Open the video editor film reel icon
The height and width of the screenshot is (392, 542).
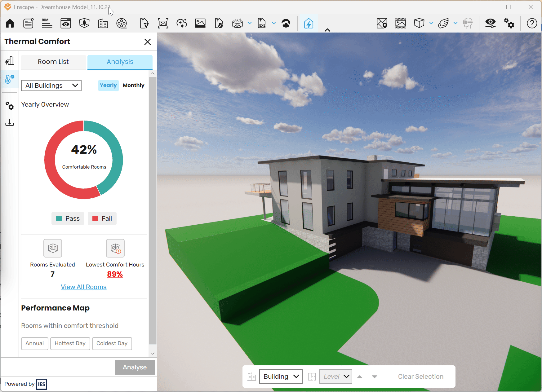coord(122,23)
